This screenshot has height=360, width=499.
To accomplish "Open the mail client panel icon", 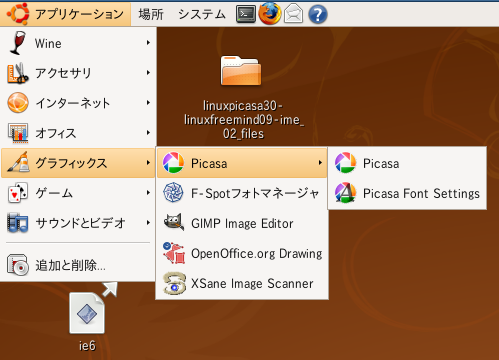I will [x=293, y=14].
